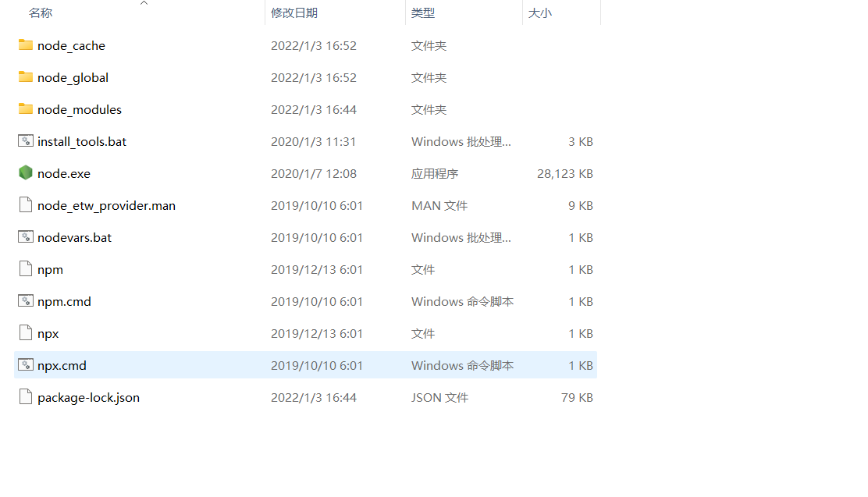Click the 应用程序 type of node.exe
Image resolution: width=868 pixels, height=497 pixels.
(435, 174)
